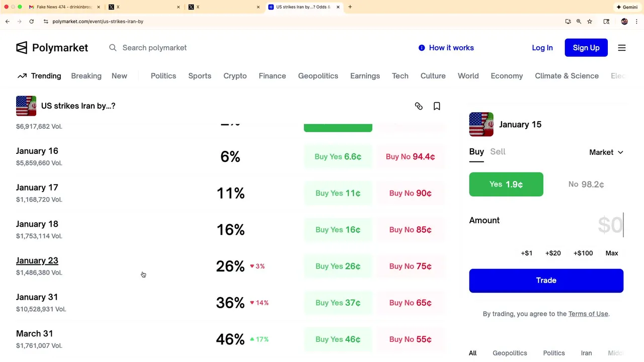Click the site info icon in address bar
The height and width of the screenshot is (362, 644).
(46, 22)
